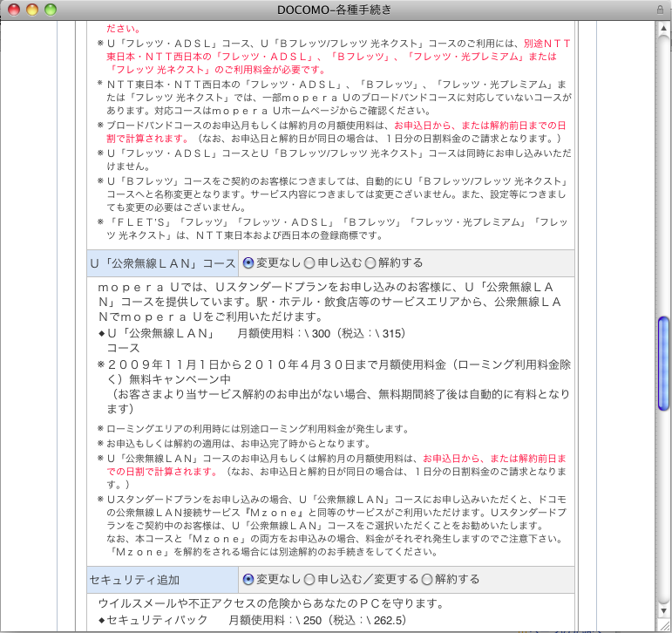Click the line ウイルスメールや不正アクセスの危険から

(x=271, y=603)
